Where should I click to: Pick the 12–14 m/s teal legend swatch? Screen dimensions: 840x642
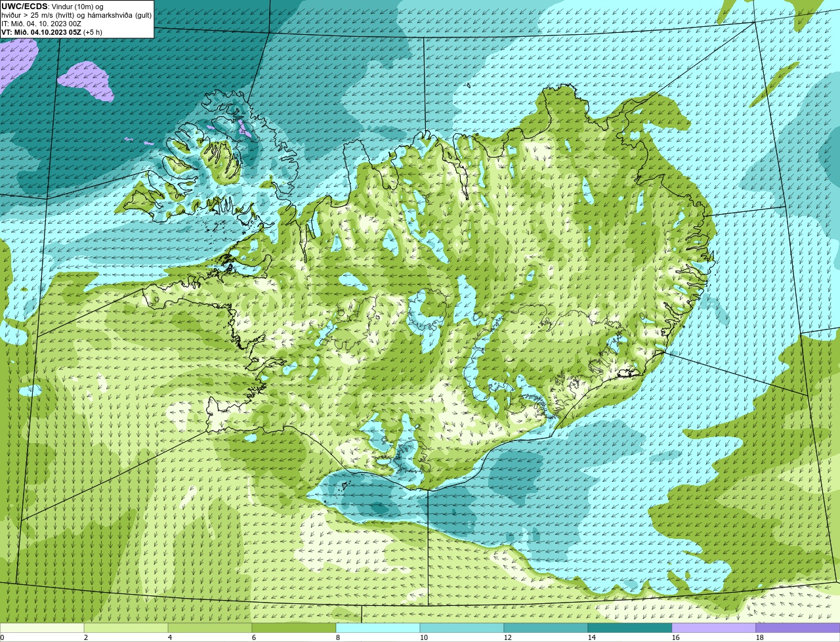pos(546,628)
